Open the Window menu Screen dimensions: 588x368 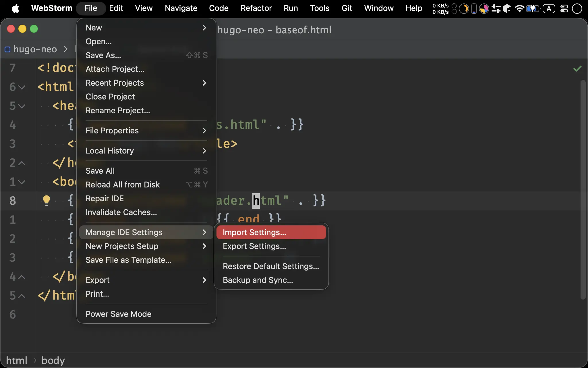(x=379, y=8)
